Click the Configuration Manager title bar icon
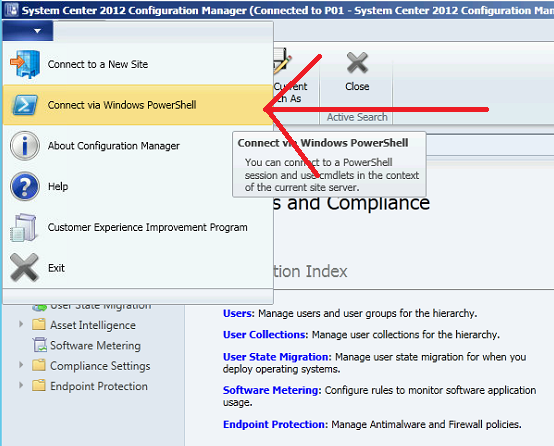 [x=11, y=10]
